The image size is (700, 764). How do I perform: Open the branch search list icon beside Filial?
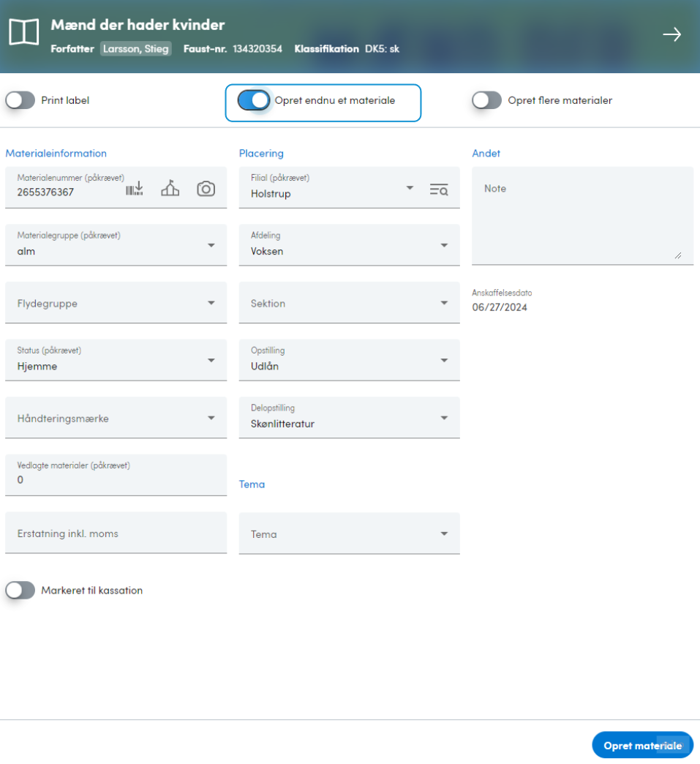[x=439, y=189]
